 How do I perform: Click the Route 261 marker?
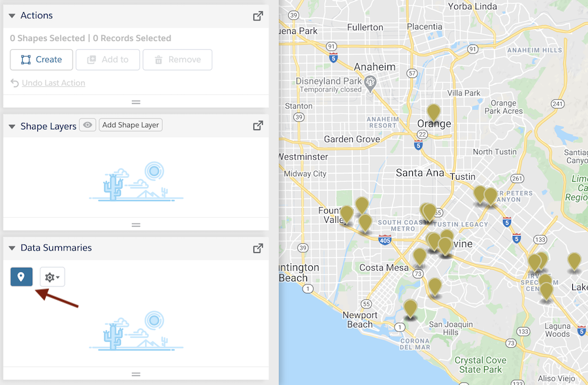[517, 178]
